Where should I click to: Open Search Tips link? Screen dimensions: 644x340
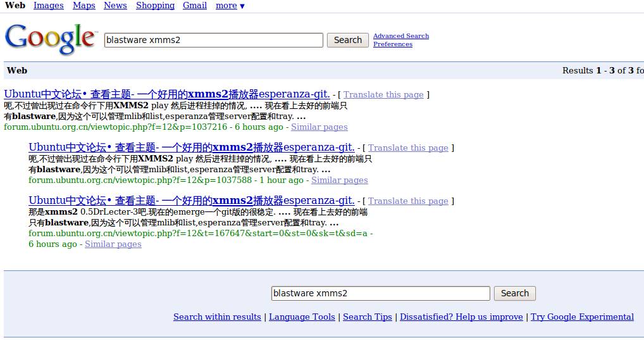(367, 317)
